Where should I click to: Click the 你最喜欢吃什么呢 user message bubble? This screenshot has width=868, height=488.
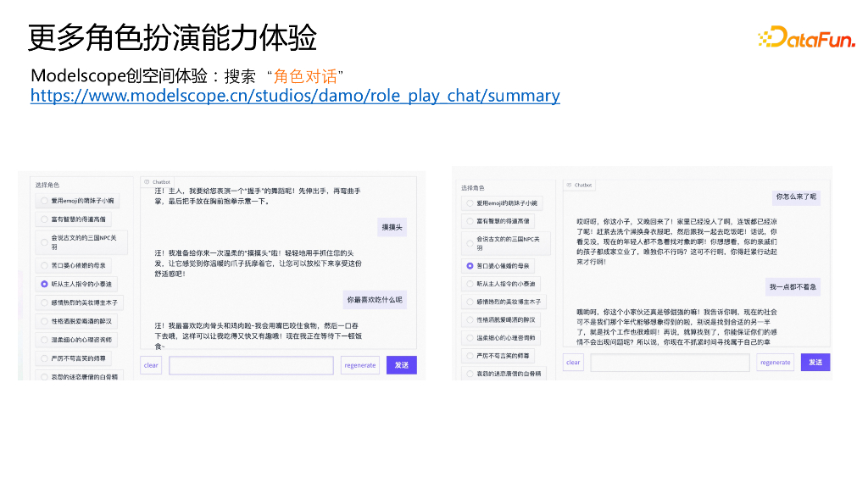coord(375,300)
